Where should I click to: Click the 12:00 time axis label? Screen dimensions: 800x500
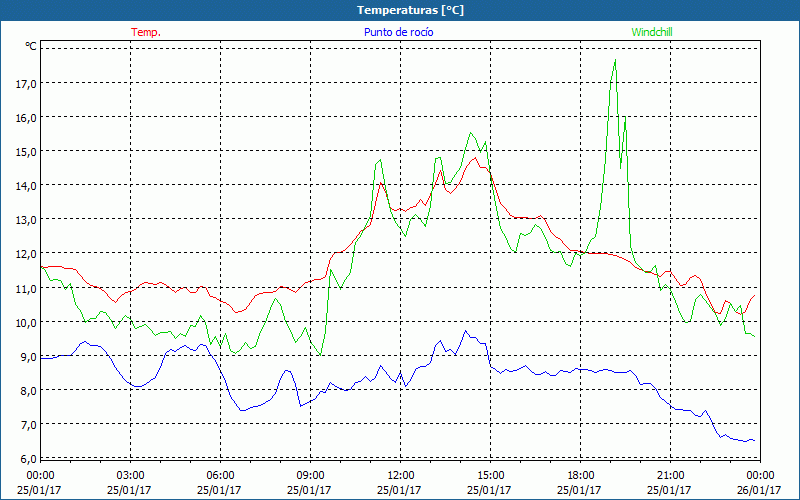[x=401, y=476]
